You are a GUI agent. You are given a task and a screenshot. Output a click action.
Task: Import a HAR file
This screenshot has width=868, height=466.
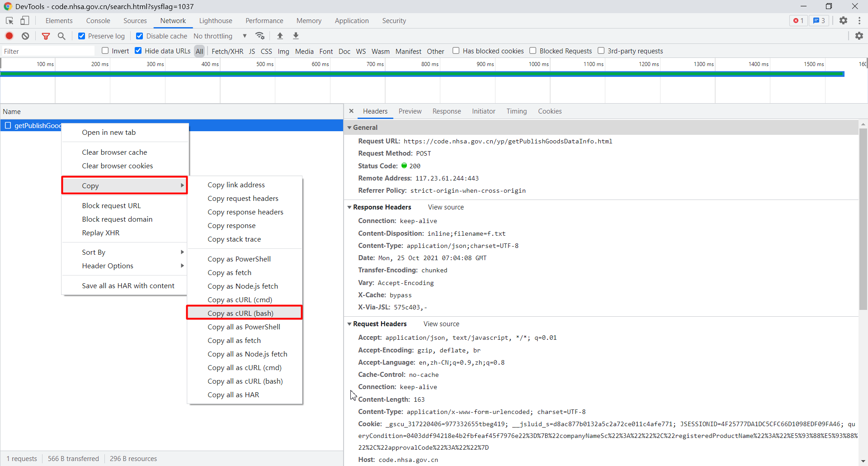280,36
